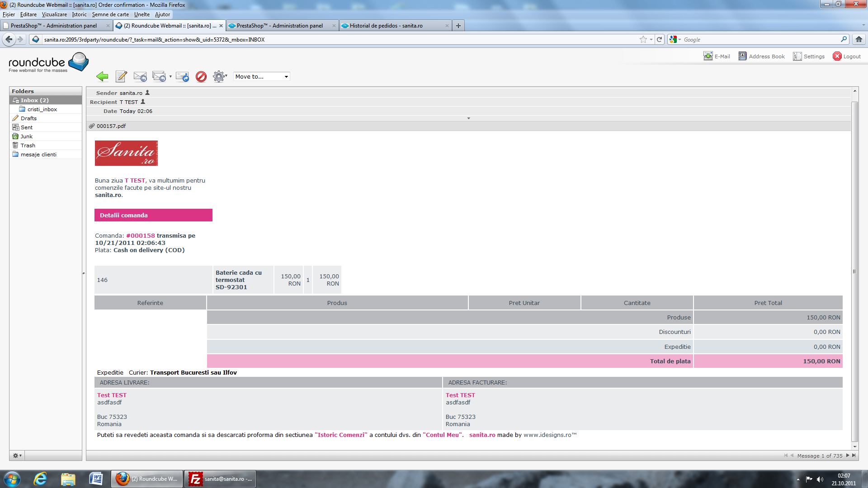This screenshot has height=488, width=868.
Task: Forward the message envelope icon
Action: (182, 76)
